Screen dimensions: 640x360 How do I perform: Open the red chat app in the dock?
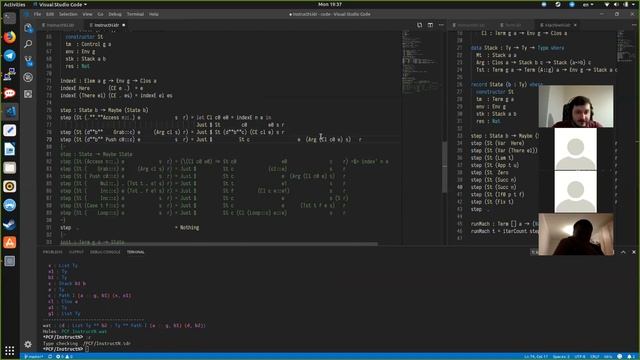[10, 93]
